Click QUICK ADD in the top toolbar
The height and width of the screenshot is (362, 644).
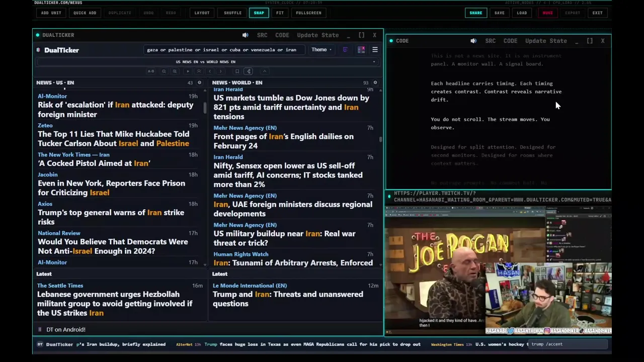tap(85, 13)
